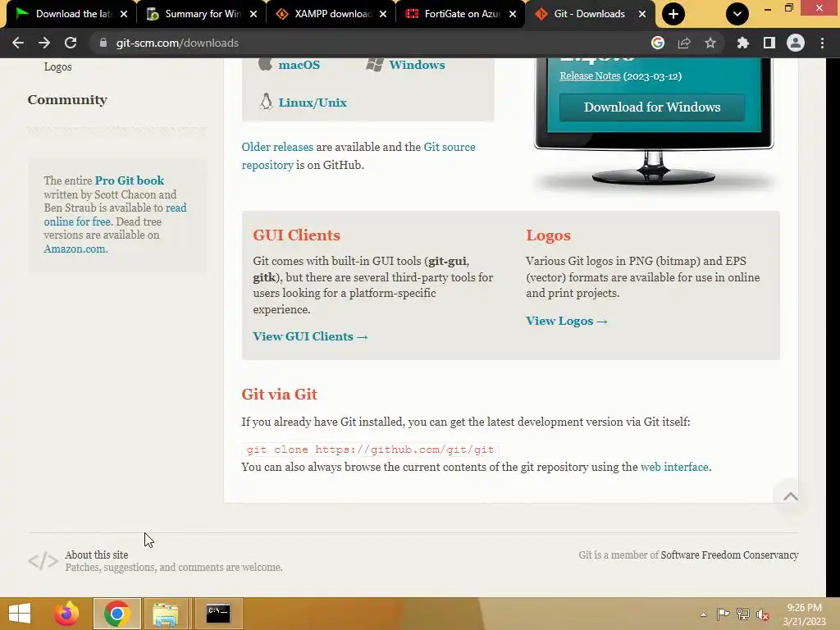Open the Chrome three-dot menu
Viewport: 840px width, 630px height.
click(x=822, y=43)
